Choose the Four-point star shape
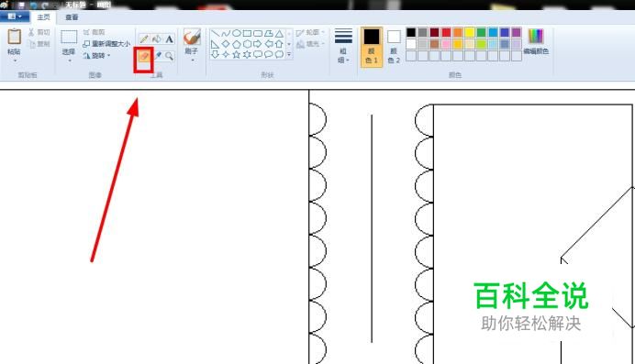This screenshot has height=364, width=635. [x=226, y=54]
